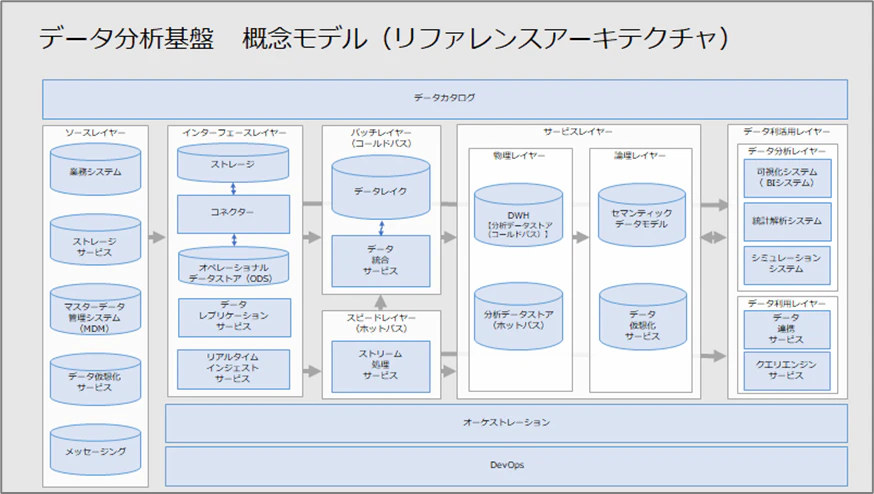This screenshot has height=494, width=874.
Task: Click the データ利用レイヤー heading
Action: click(786, 303)
